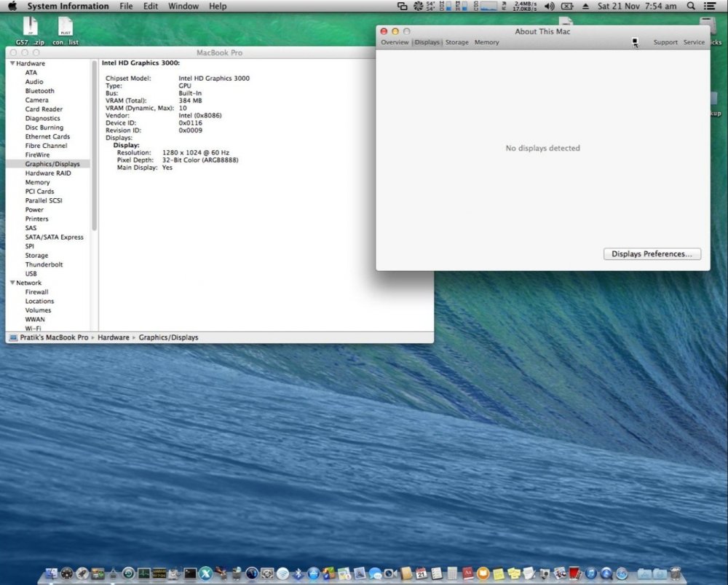Open the Trash in the Dock
728x585 pixels.
pyautogui.click(x=676, y=573)
